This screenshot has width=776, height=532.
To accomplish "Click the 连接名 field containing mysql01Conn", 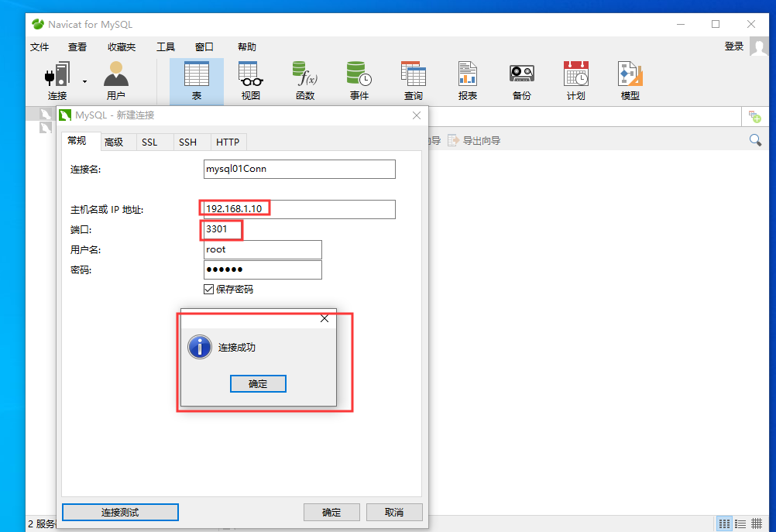I will [x=300, y=169].
